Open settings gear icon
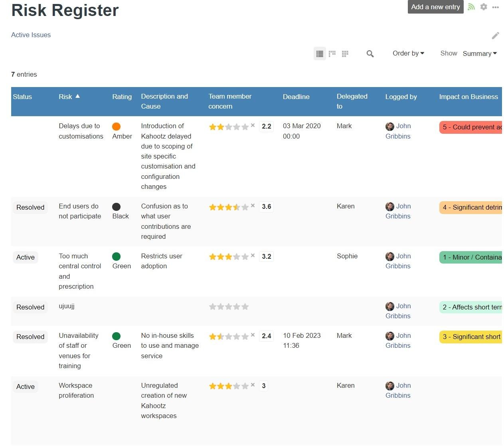 484,7
